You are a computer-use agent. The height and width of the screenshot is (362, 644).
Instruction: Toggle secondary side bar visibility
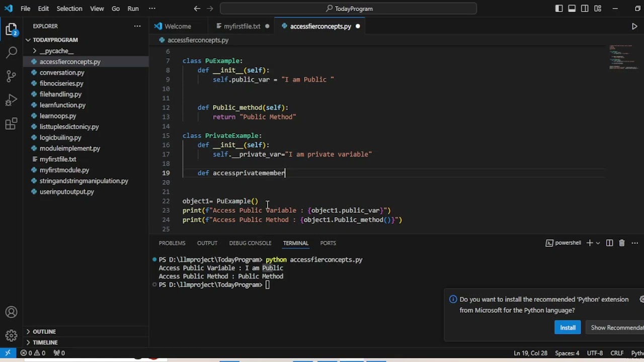585,9
